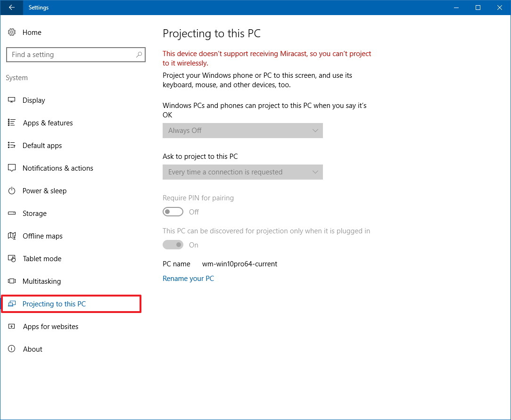The height and width of the screenshot is (420, 511).
Task: Disable discovery only when plugged in
Action: pyautogui.click(x=173, y=245)
